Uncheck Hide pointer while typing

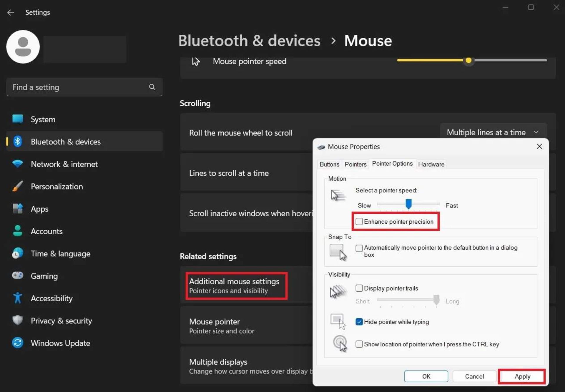click(x=359, y=322)
